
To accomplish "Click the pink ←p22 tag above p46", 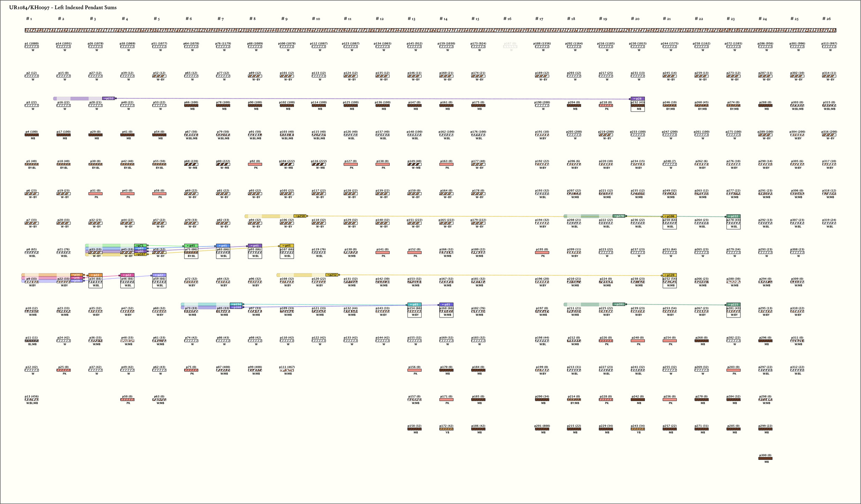I will coord(127,275).
